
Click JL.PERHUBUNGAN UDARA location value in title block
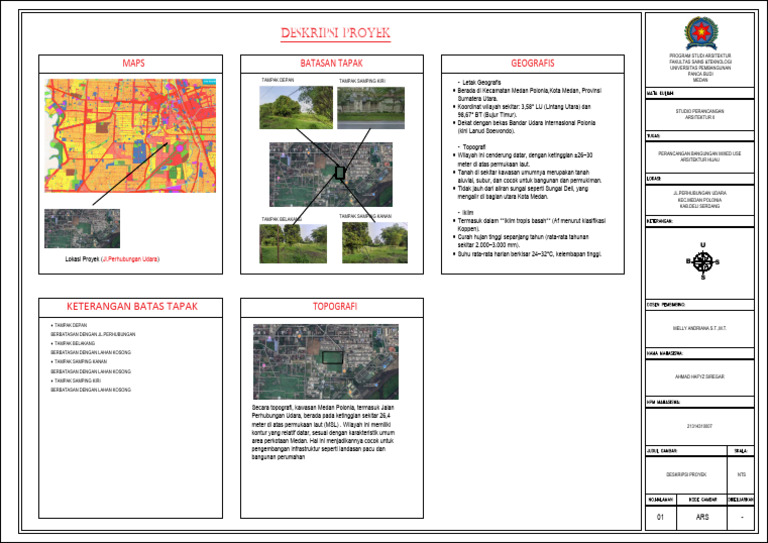click(x=700, y=200)
